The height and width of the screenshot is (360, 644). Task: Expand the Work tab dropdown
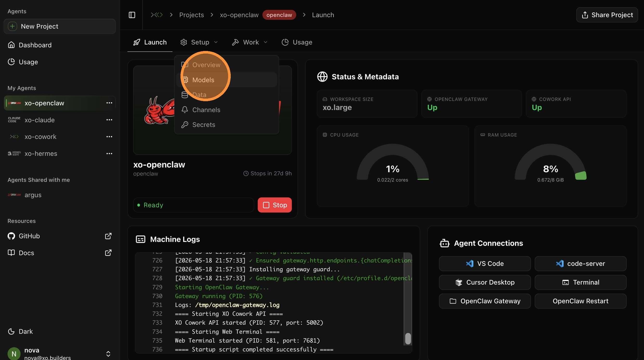tap(250, 42)
